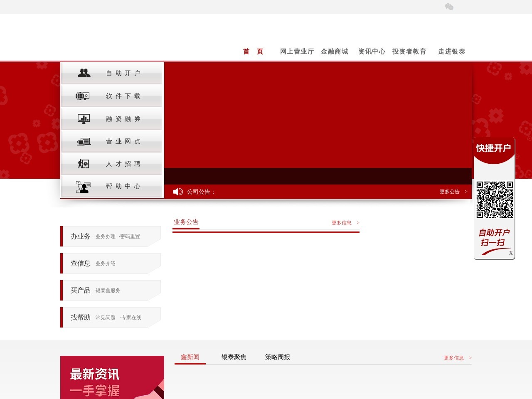This screenshot has height=399, width=532.
Task: Click the 密码重置 link under 办业务
Action: point(130,236)
